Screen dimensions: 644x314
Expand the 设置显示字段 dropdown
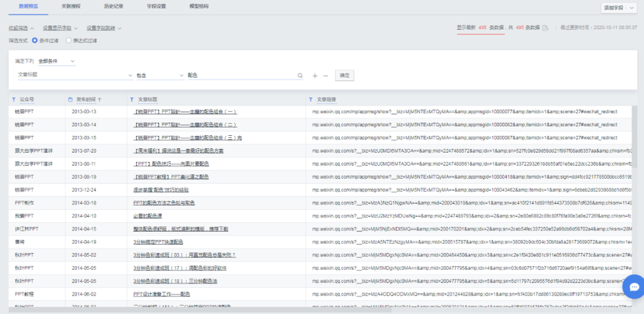[60, 29]
